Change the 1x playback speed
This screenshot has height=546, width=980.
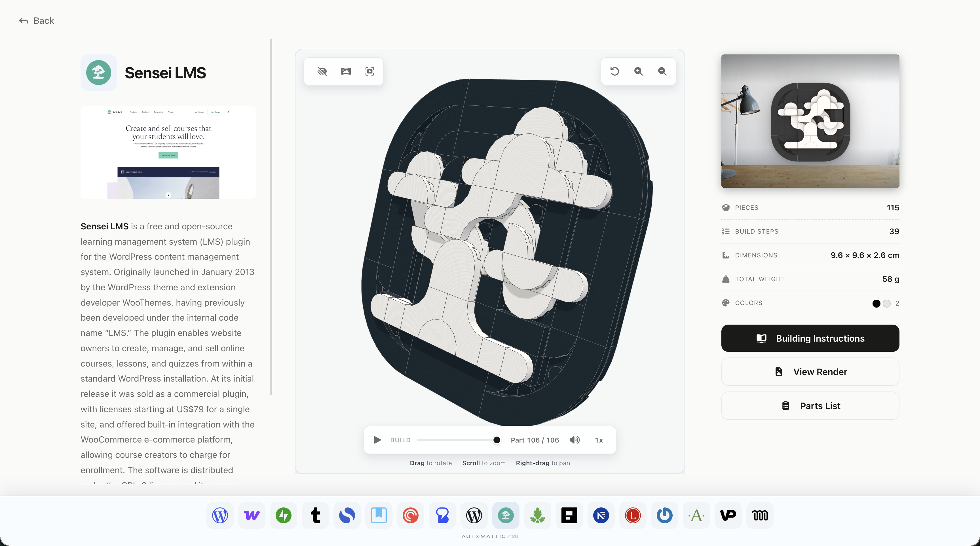click(599, 440)
